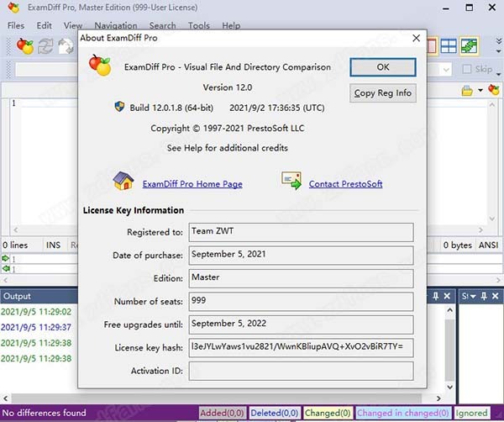Click the Changed in changed(0) legend
This screenshot has width=504, height=422.
point(402,413)
